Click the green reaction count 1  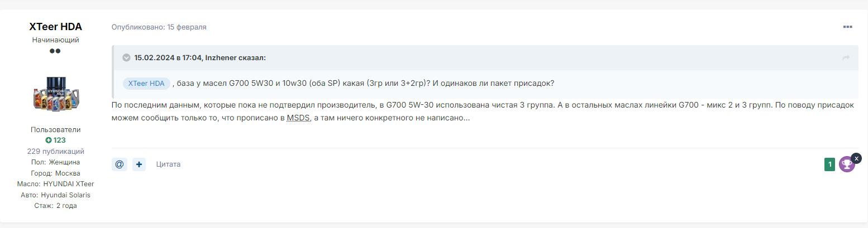click(829, 164)
